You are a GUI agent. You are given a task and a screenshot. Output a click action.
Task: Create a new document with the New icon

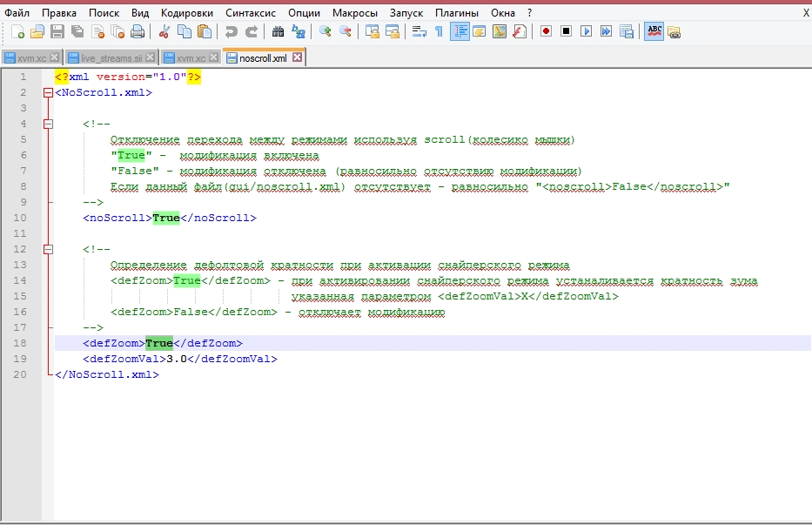[17, 32]
